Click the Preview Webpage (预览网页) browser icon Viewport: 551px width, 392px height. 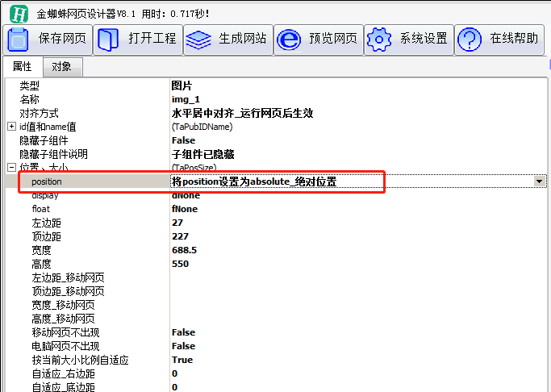click(x=288, y=39)
